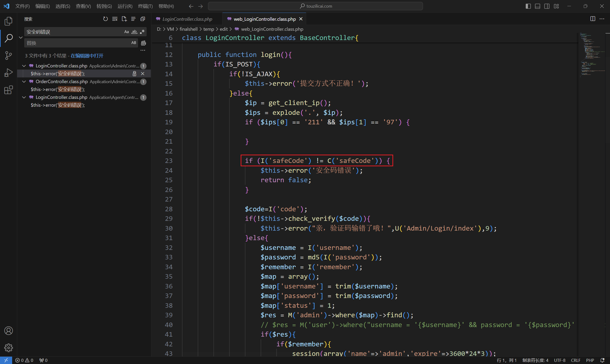Viewport: 610px width, 364px height.
Task: Toggle Preserve Case in replace box
Action: pos(134,43)
